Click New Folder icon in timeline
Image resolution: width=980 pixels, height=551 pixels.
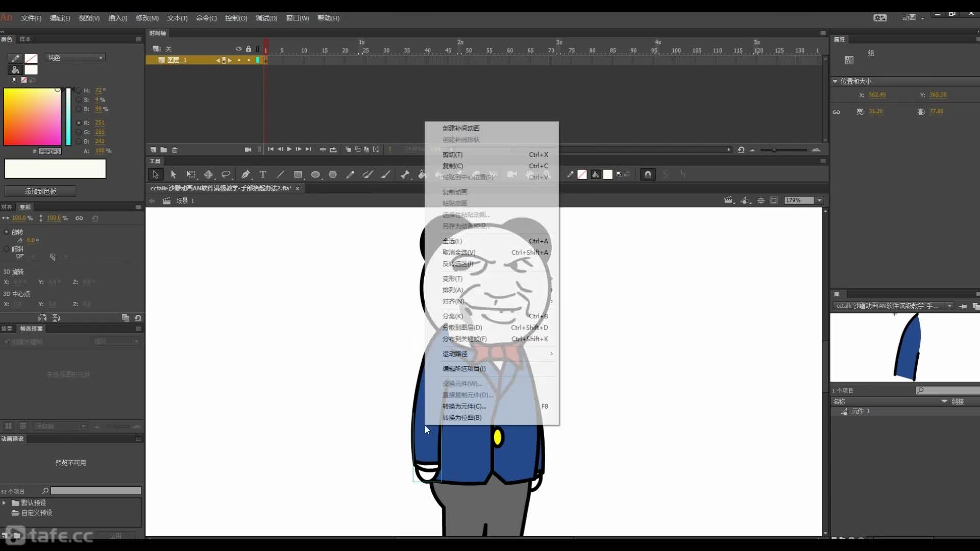(x=163, y=150)
